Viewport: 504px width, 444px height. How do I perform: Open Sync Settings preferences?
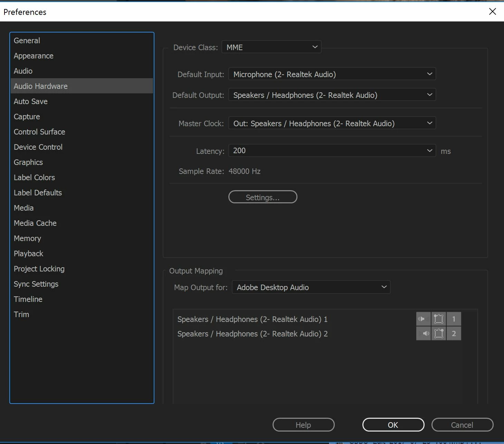click(x=82, y=284)
